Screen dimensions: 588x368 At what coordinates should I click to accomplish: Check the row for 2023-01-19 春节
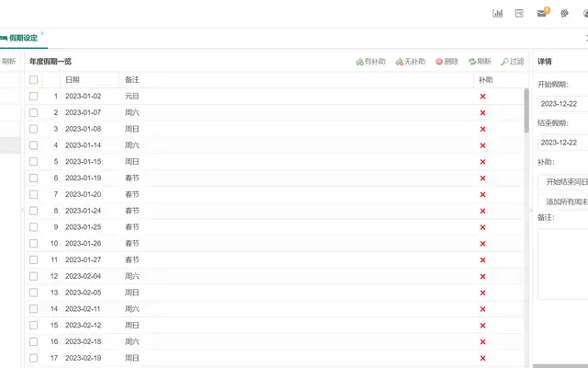tap(33, 178)
